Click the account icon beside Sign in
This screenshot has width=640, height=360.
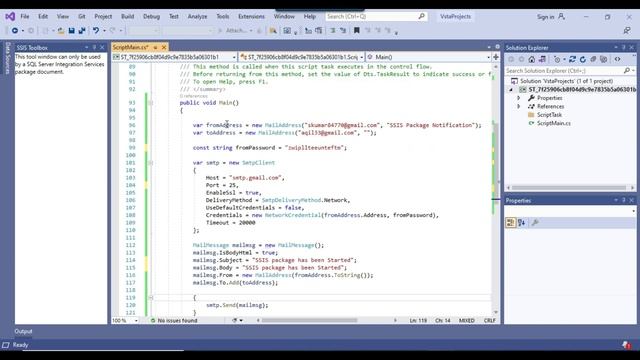[x=562, y=16]
